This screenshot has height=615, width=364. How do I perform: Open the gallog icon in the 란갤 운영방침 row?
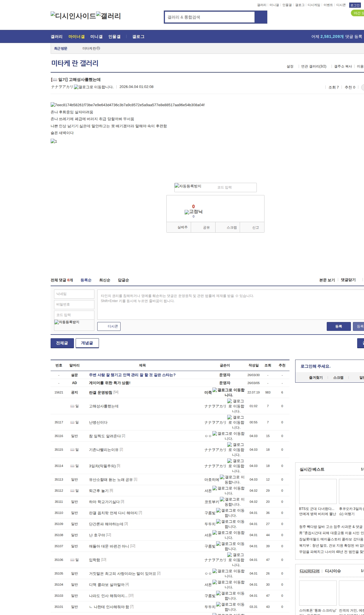click(228, 392)
